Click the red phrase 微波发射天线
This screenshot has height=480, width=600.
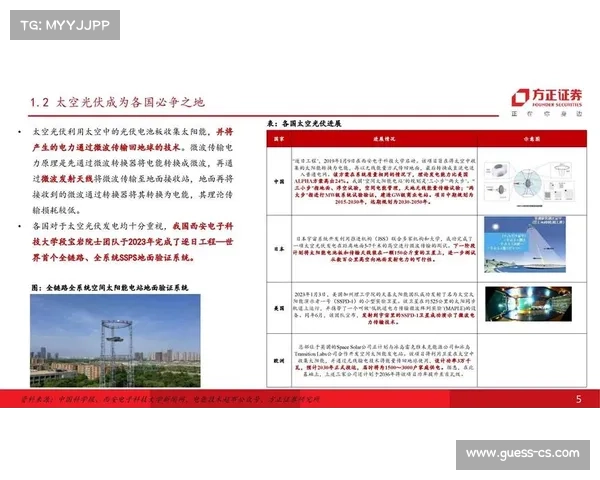pos(67,179)
